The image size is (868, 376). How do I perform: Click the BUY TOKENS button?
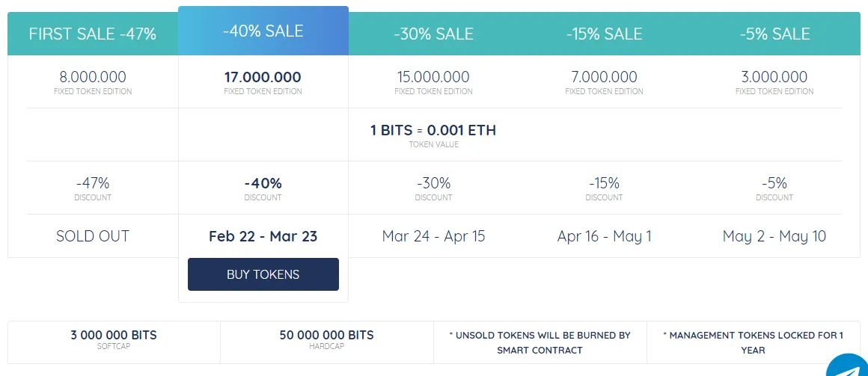[x=263, y=274]
